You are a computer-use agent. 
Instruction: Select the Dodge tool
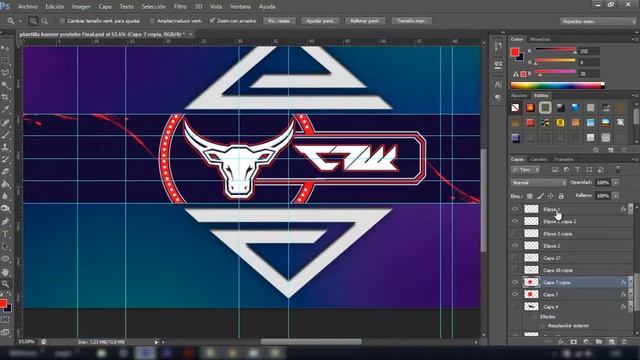pos(5,209)
